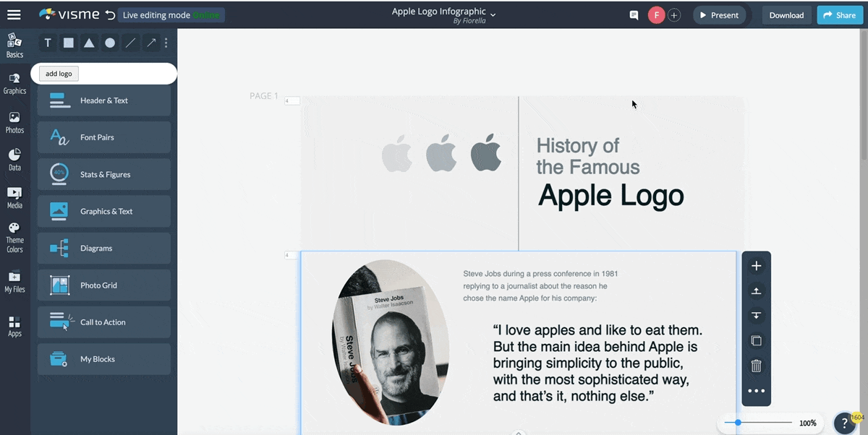Open the My Files panel
868x435 pixels.
(14, 282)
